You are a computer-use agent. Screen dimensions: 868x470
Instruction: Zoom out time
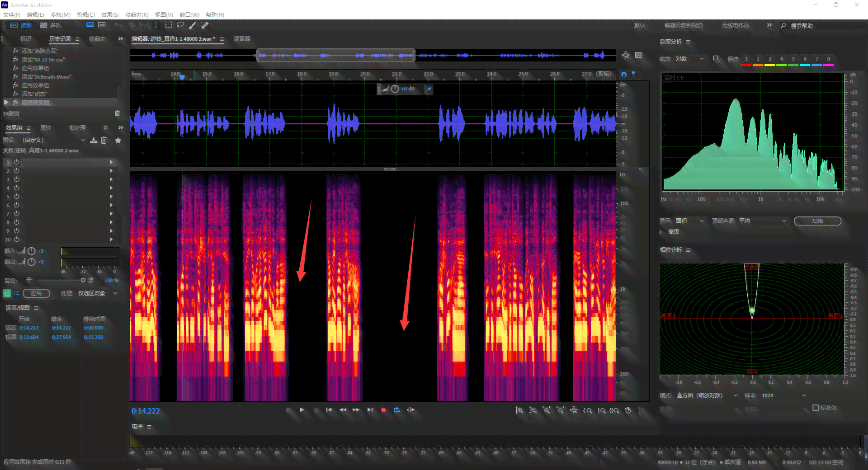[560, 410]
